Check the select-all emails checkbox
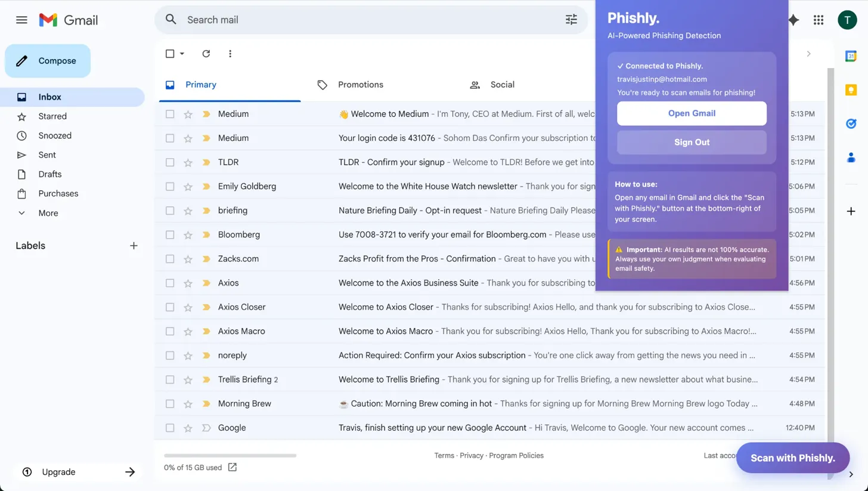 169,54
